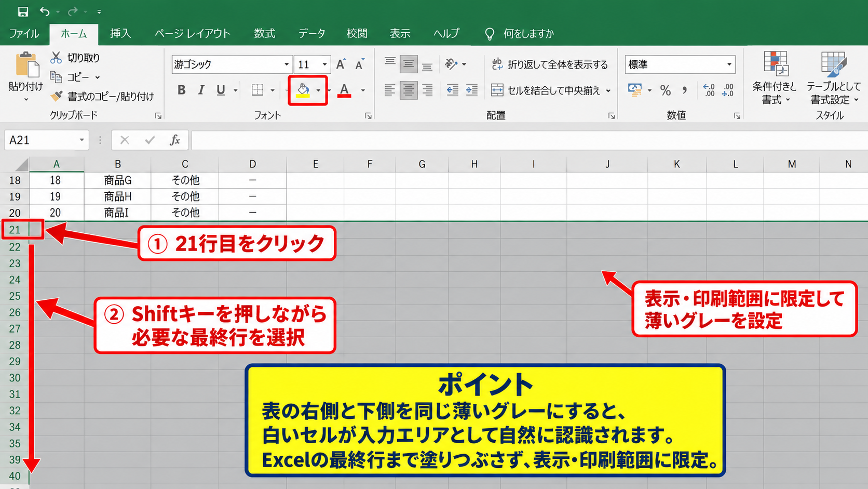
Task: Select column B header
Action: coord(118,164)
